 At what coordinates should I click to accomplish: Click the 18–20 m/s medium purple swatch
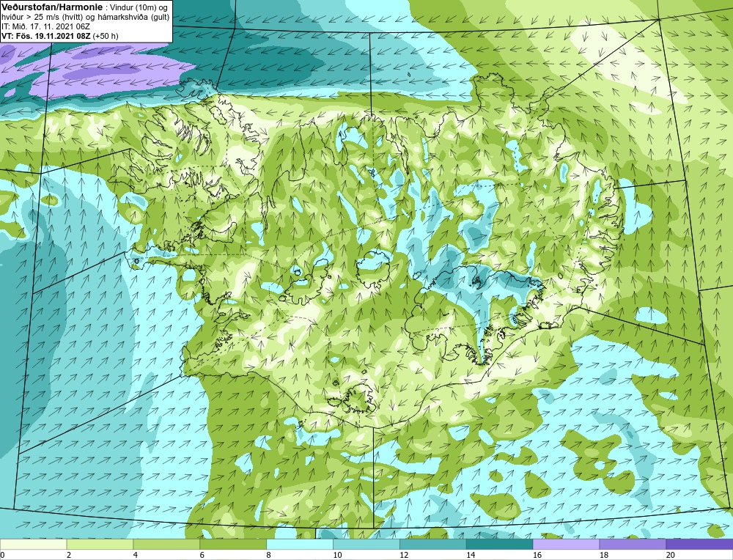[x=633, y=545]
